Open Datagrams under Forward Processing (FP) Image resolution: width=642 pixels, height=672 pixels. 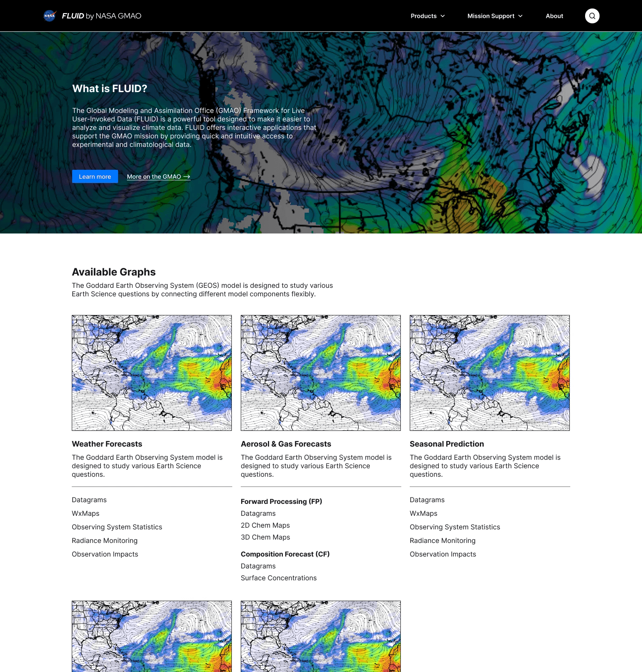coord(258,514)
